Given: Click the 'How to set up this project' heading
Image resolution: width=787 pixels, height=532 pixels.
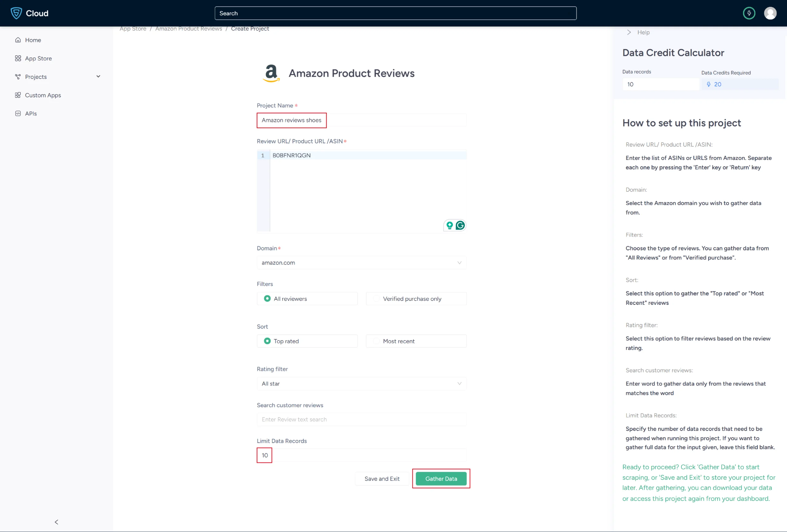Looking at the screenshot, I should coord(681,123).
